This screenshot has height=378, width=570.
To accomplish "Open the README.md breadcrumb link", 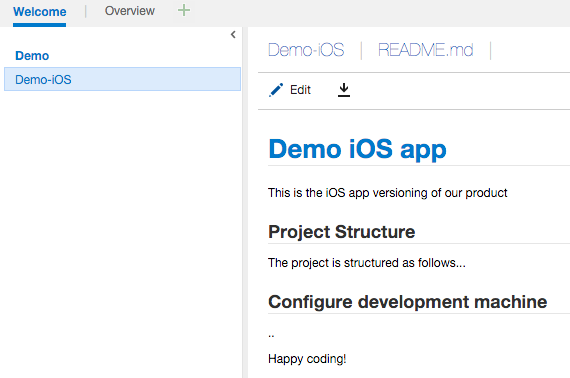I will coord(426,50).
